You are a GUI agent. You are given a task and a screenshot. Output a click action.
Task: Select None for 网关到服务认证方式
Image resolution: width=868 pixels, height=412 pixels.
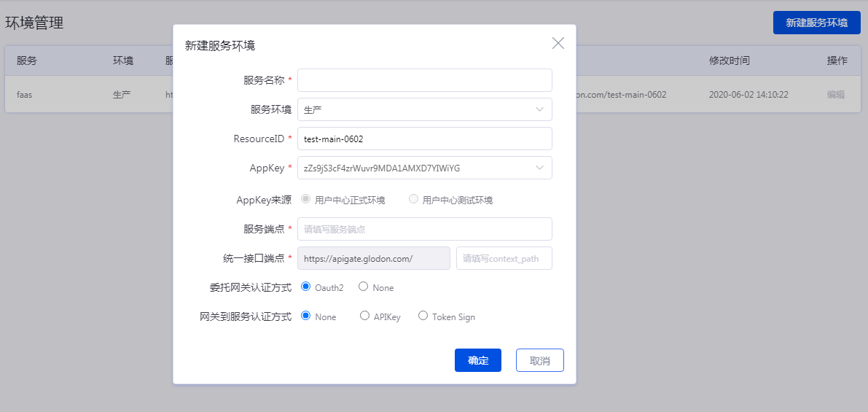click(x=306, y=316)
